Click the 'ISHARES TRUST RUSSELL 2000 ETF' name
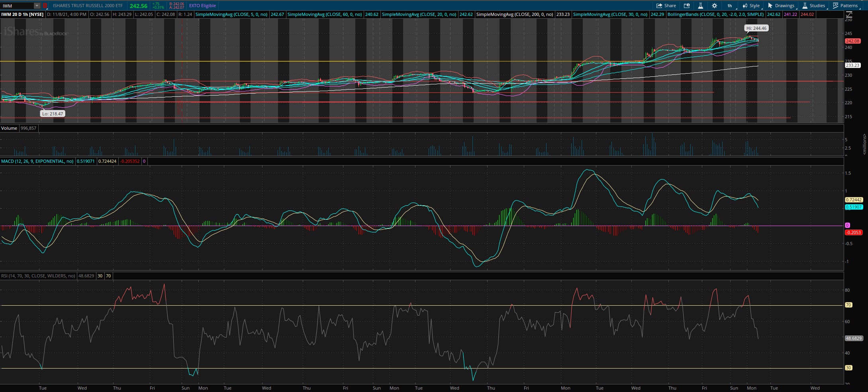The width and height of the screenshot is (868, 392). [x=88, y=6]
